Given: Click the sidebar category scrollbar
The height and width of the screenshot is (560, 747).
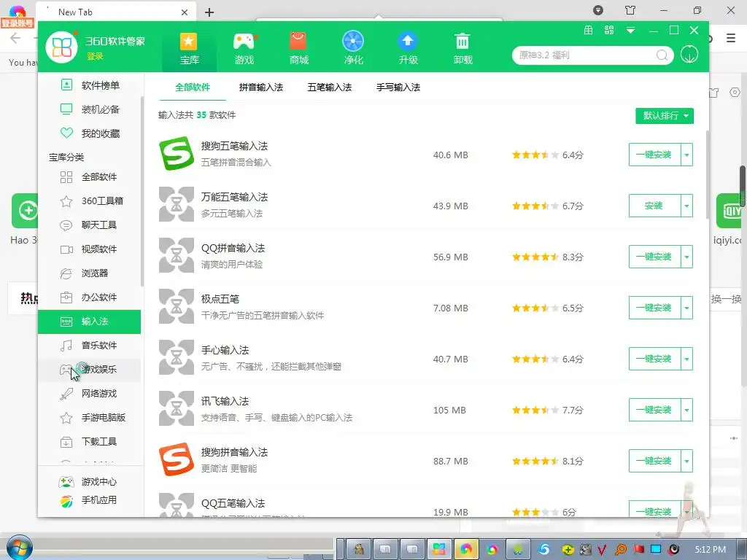Looking at the screenshot, I should click(142, 190).
